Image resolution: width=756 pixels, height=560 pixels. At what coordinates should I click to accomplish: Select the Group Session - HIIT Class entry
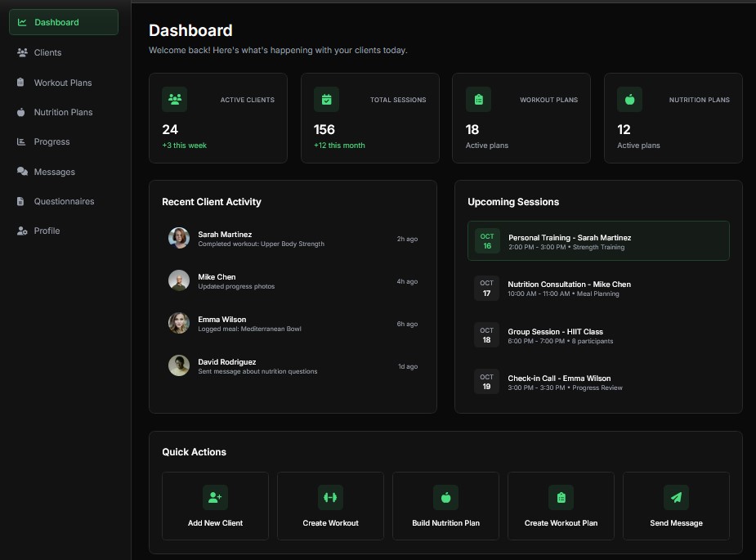[598, 335]
